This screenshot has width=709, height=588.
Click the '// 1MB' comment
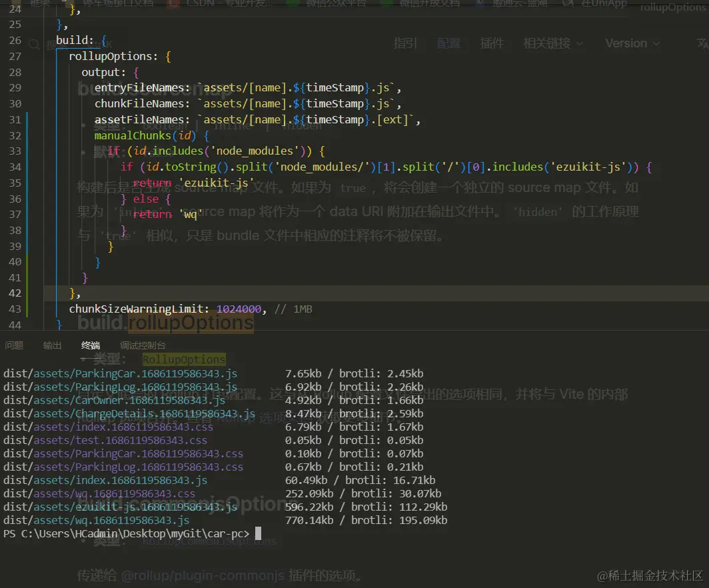[x=293, y=309]
